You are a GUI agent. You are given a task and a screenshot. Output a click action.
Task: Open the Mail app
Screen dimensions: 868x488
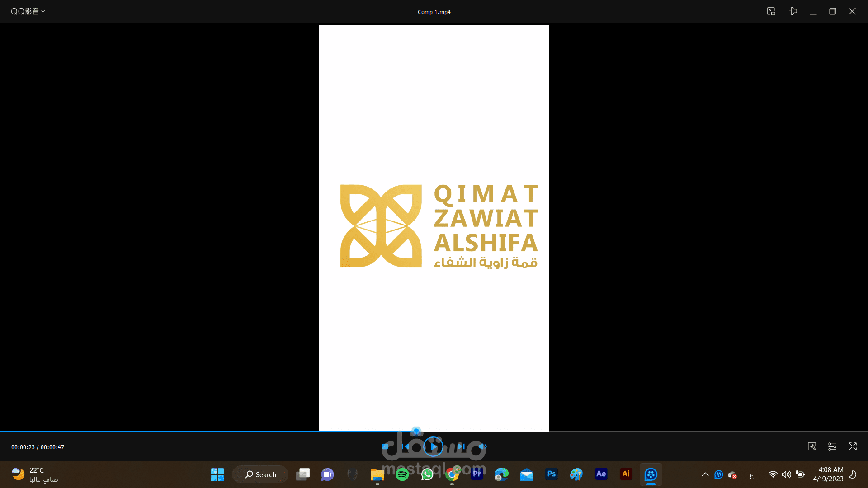coord(527,474)
